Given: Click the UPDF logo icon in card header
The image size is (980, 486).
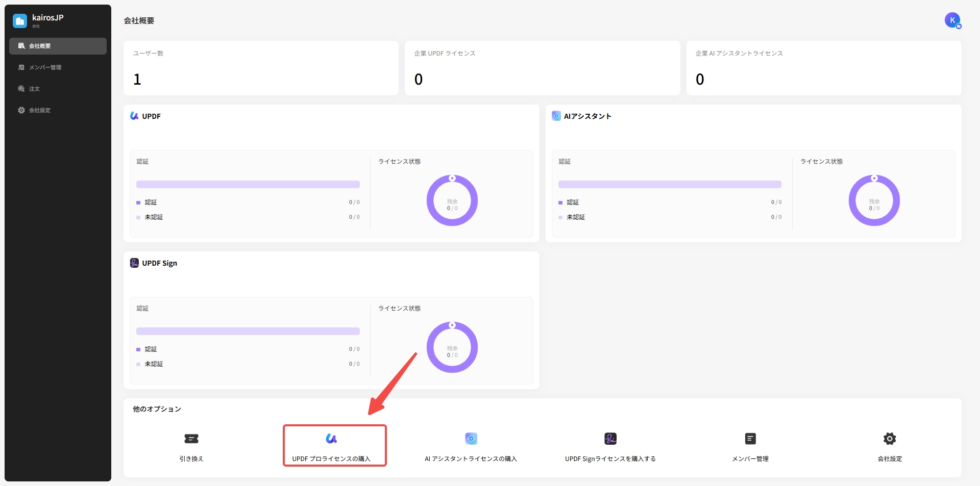Looking at the screenshot, I should [x=134, y=116].
